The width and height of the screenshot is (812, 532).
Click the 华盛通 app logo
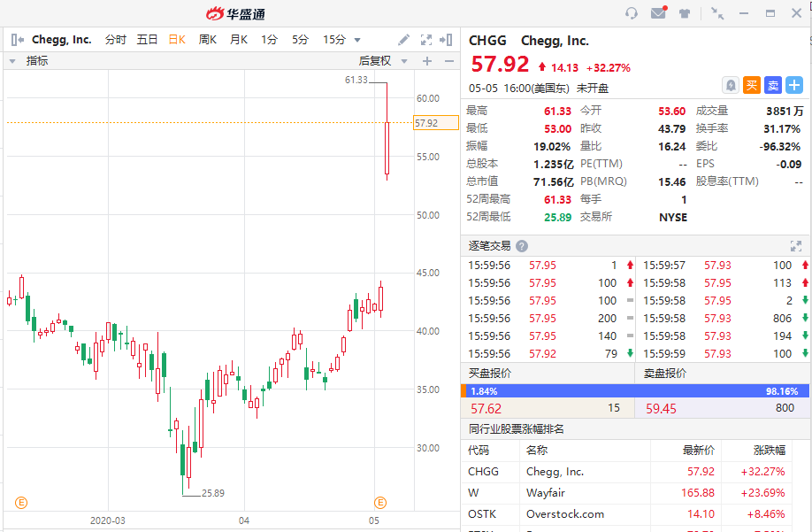coord(235,14)
